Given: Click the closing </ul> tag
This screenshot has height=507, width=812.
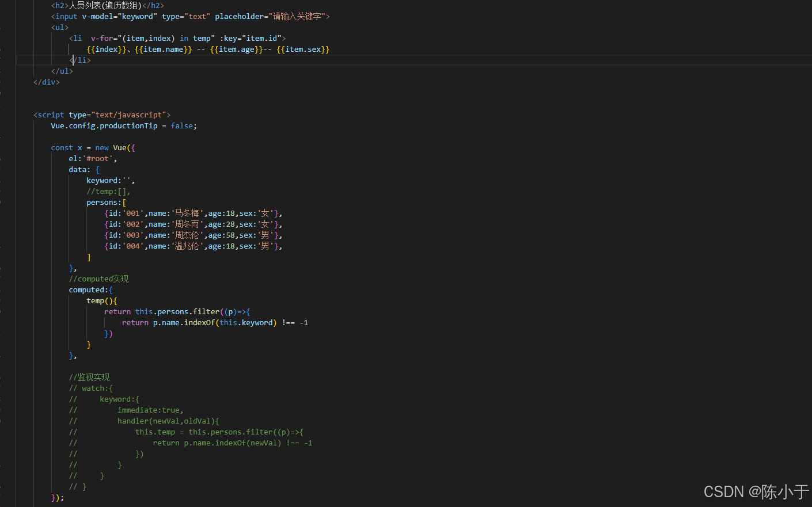Looking at the screenshot, I should coord(62,71).
